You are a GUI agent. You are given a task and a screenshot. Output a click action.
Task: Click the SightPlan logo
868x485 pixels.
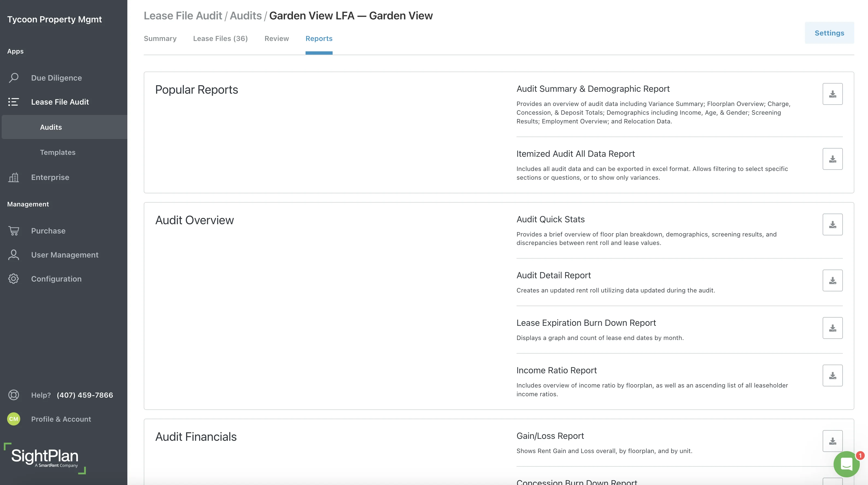click(x=45, y=458)
